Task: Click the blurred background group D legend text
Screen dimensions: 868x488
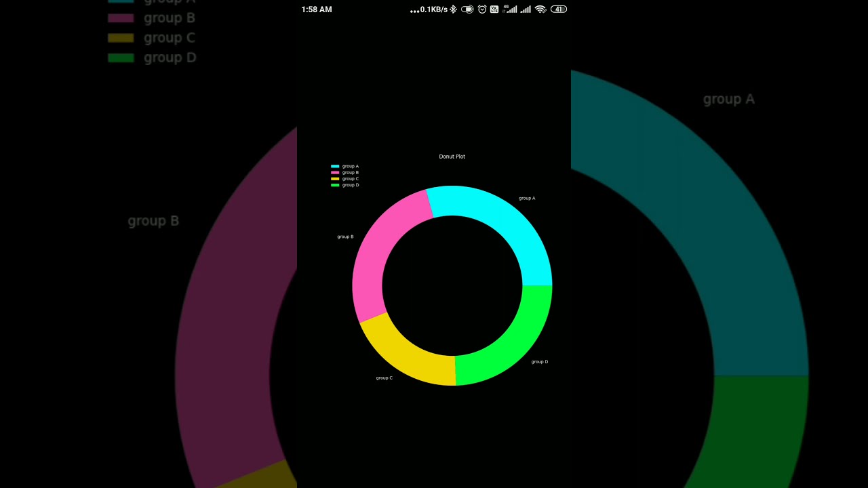Action: 170,58
